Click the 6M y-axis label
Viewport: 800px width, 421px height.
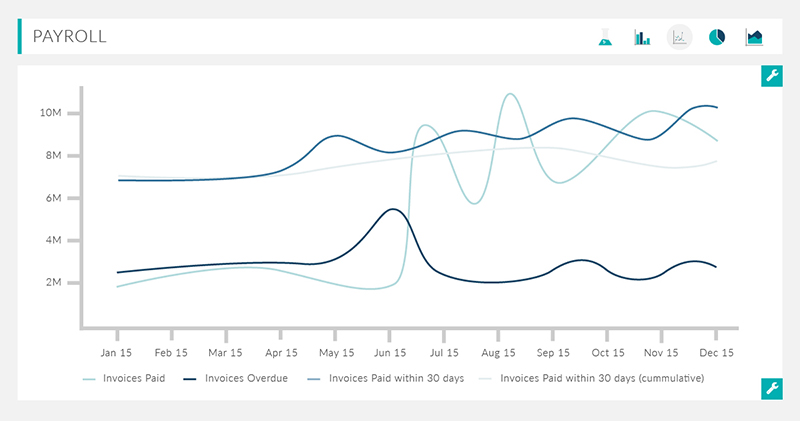click(54, 198)
